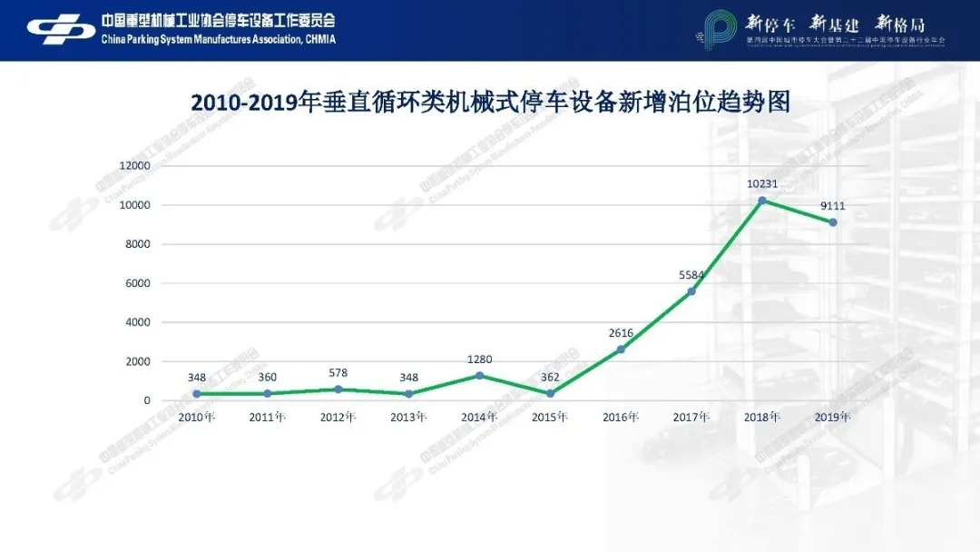Click the chart title starting with 2010-2019年

(490, 102)
